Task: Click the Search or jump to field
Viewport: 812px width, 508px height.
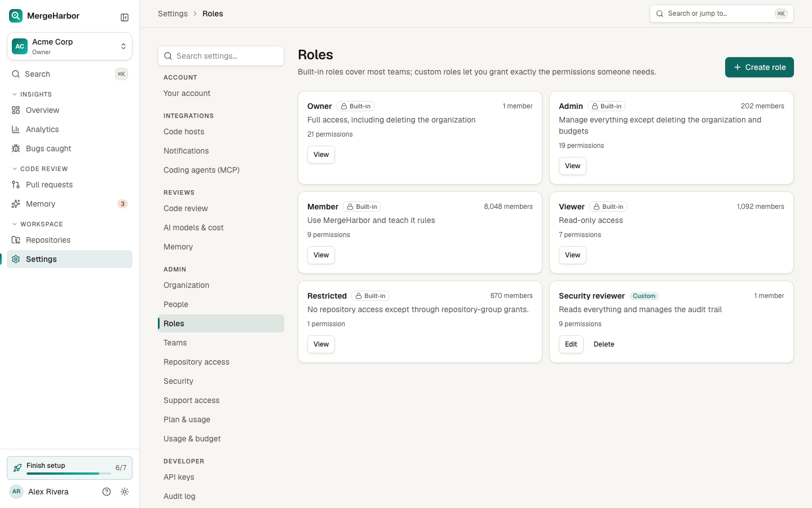Action: click(x=722, y=14)
